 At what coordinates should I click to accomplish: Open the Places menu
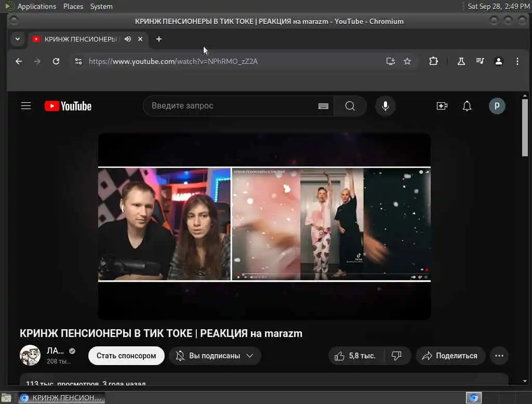pos(73,6)
